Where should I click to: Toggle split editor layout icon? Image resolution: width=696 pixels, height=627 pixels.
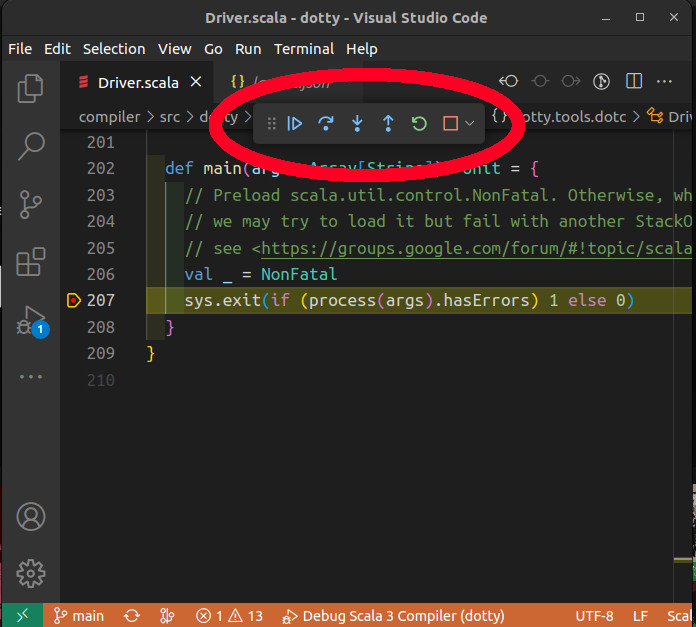tap(634, 82)
